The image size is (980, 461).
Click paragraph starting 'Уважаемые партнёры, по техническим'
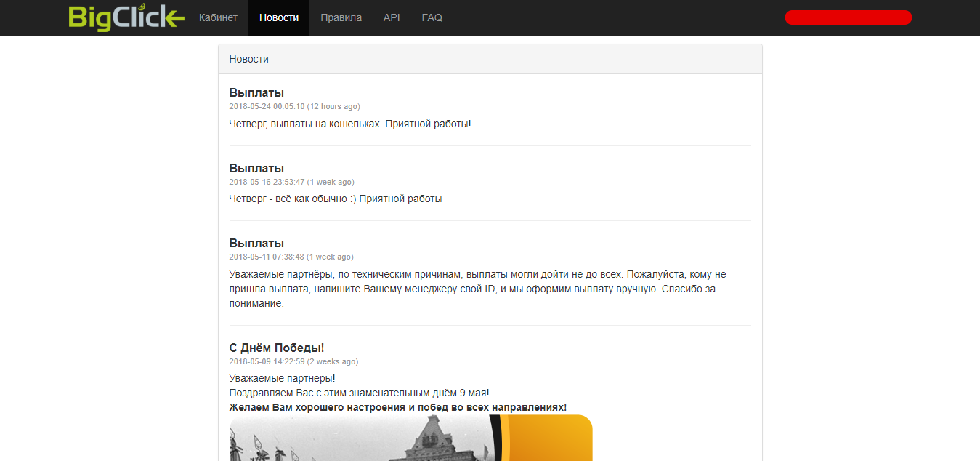click(x=478, y=289)
